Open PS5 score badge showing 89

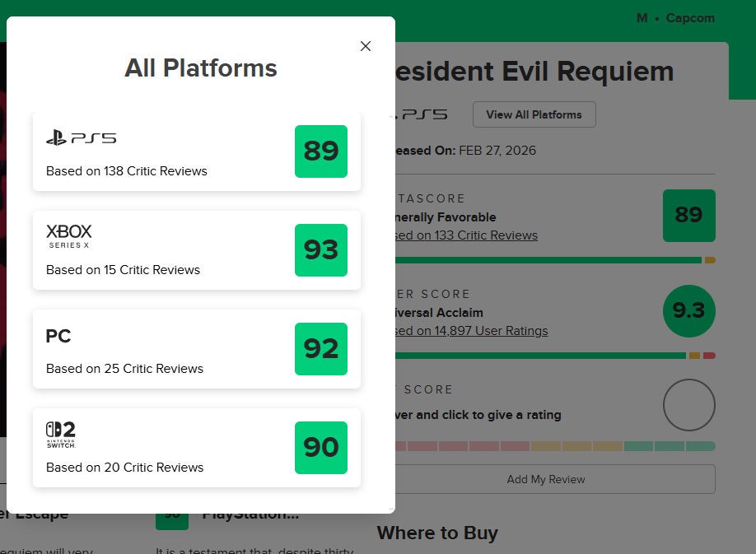(321, 151)
